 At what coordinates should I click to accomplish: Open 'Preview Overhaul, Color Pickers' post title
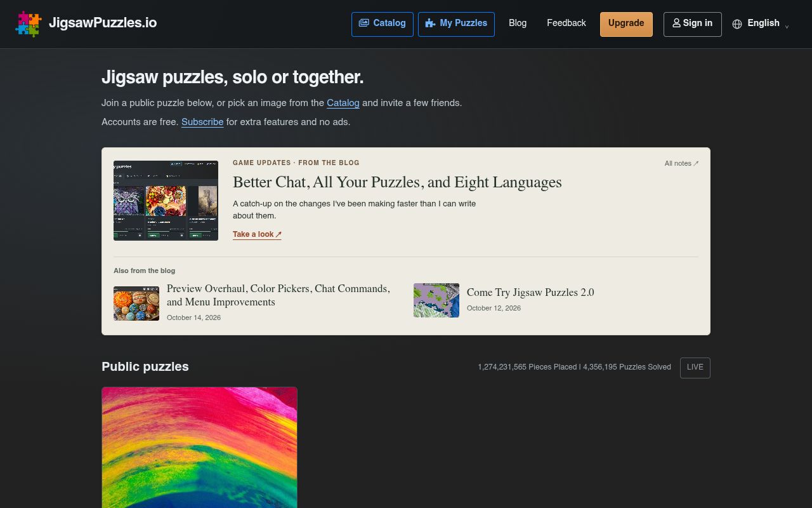[x=278, y=295]
